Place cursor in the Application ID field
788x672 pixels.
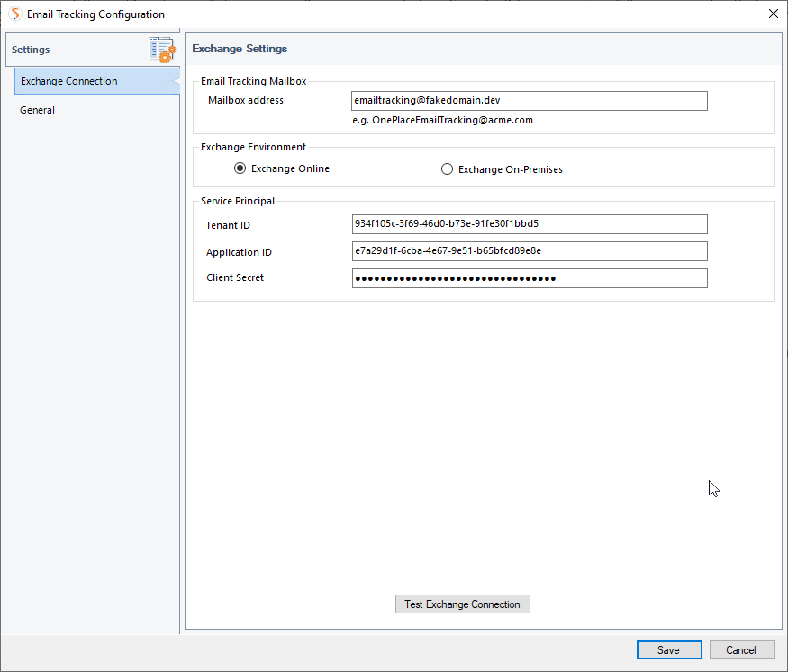click(x=529, y=251)
